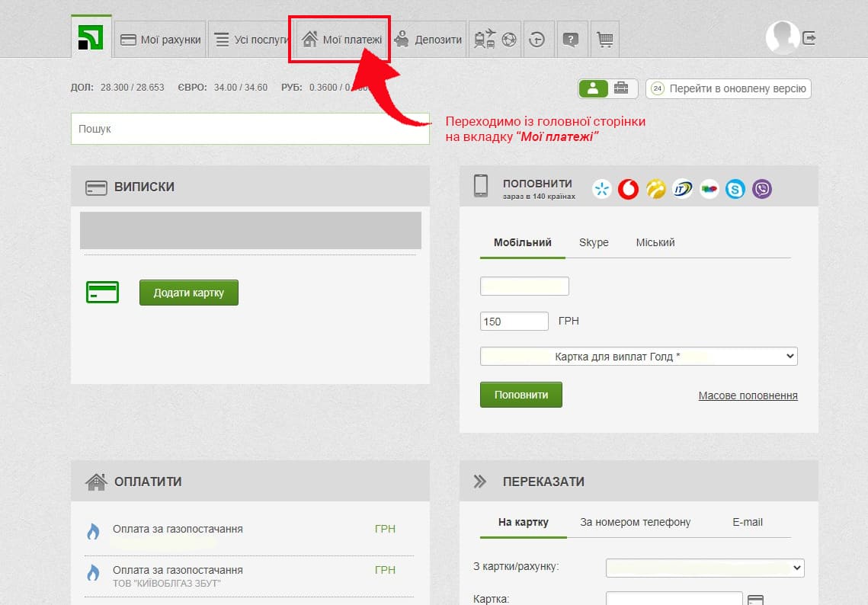868x605 pixels.
Task: Select the 'За номером телефону' transfer tab
Action: pyautogui.click(x=635, y=522)
